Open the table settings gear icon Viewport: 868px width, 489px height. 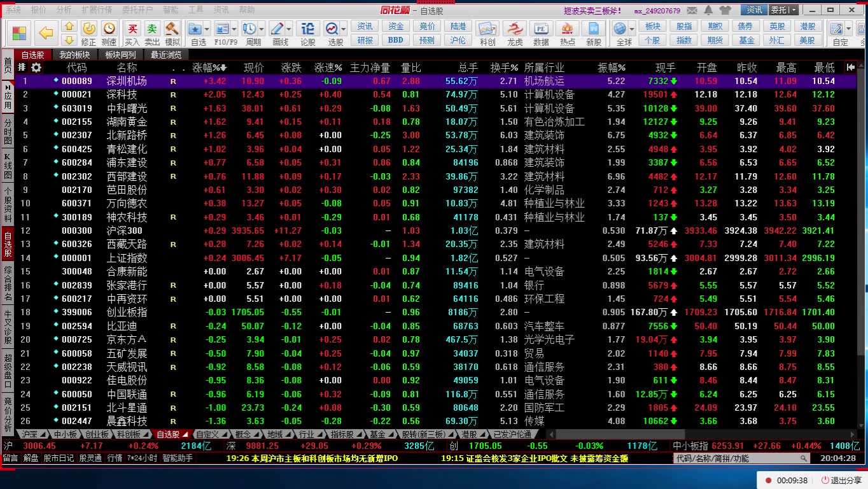[36, 67]
